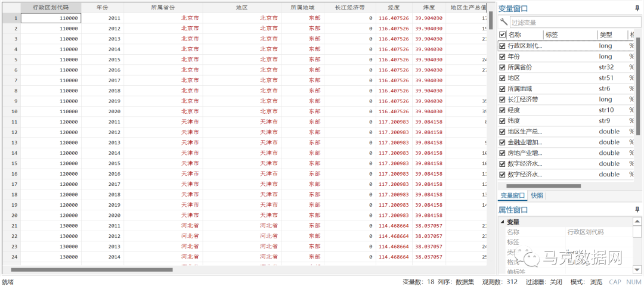This screenshot has height=286, width=644.
Task: Sort variables by the 标签 column header
Action: pyautogui.click(x=570, y=35)
